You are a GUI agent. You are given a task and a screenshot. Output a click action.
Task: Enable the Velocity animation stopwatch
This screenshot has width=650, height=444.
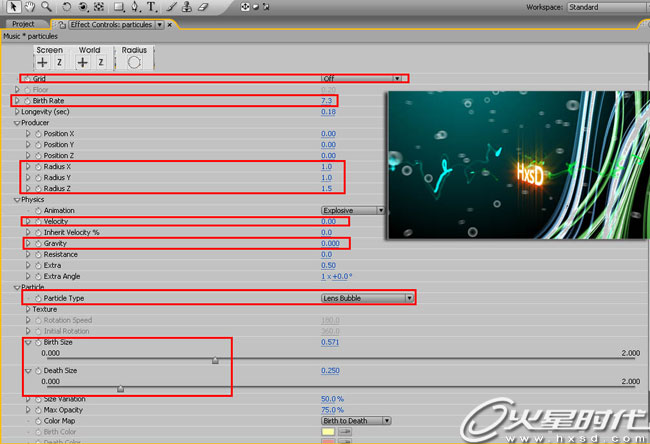click(x=38, y=221)
